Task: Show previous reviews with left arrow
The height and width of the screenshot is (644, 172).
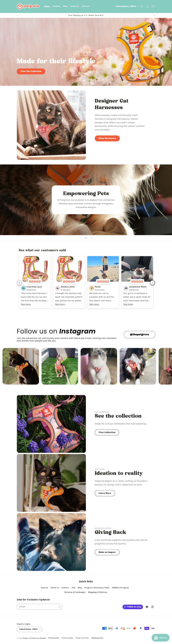Action: coord(19,282)
